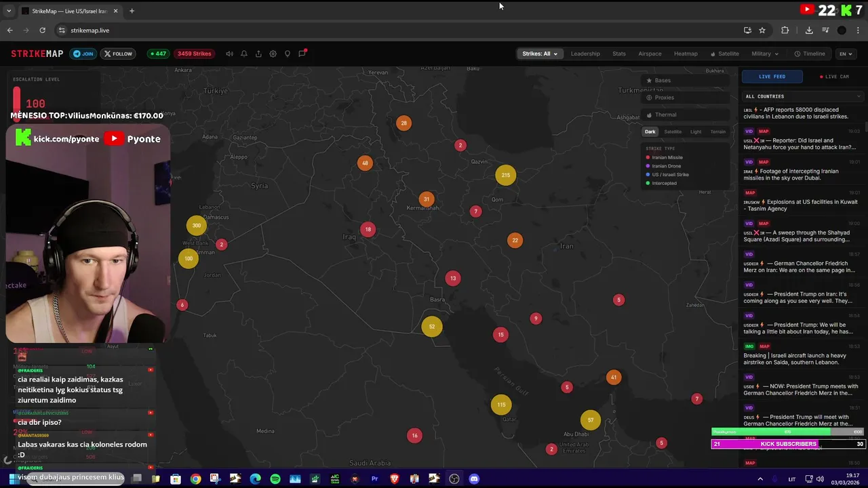
Task: Switch to Satellite in top navigation
Action: pos(725,54)
